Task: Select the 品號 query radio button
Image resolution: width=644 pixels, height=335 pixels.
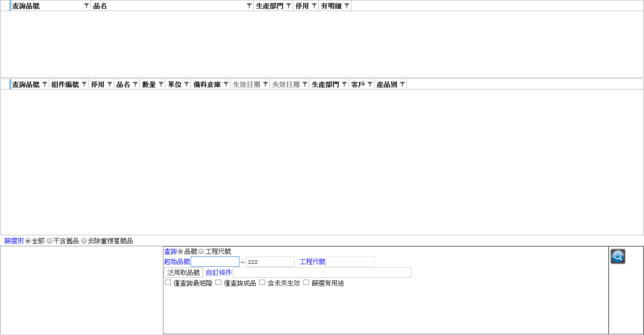Action: point(181,252)
